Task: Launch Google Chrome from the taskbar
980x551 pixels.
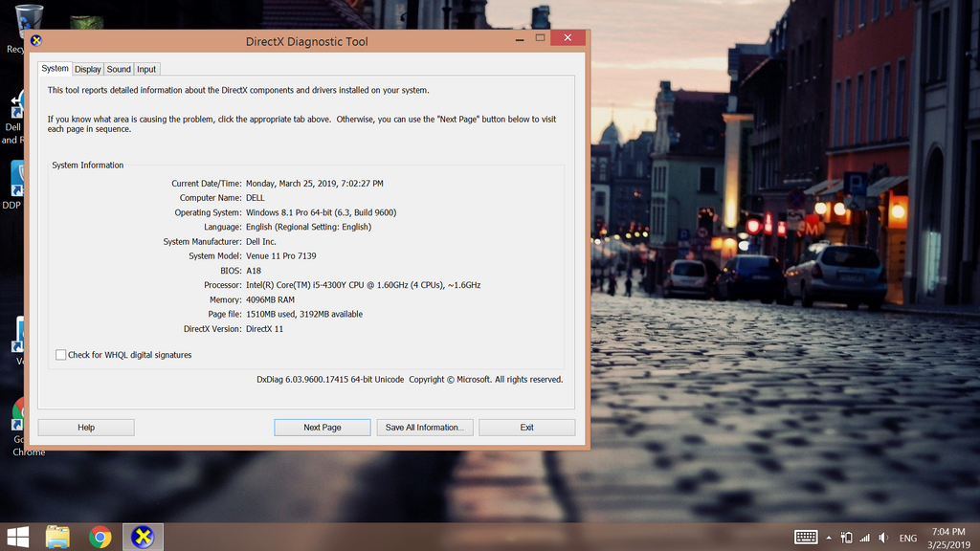Action: (x=100, y=537)
